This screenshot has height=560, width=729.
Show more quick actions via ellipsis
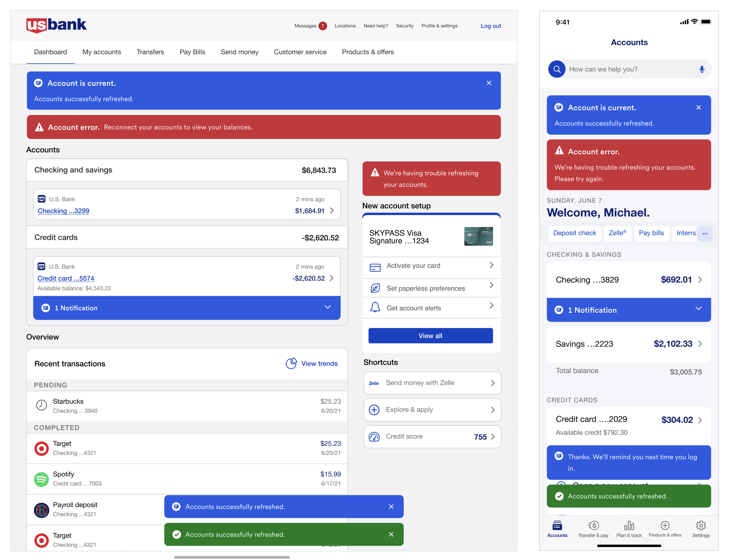tap(705, 233)
